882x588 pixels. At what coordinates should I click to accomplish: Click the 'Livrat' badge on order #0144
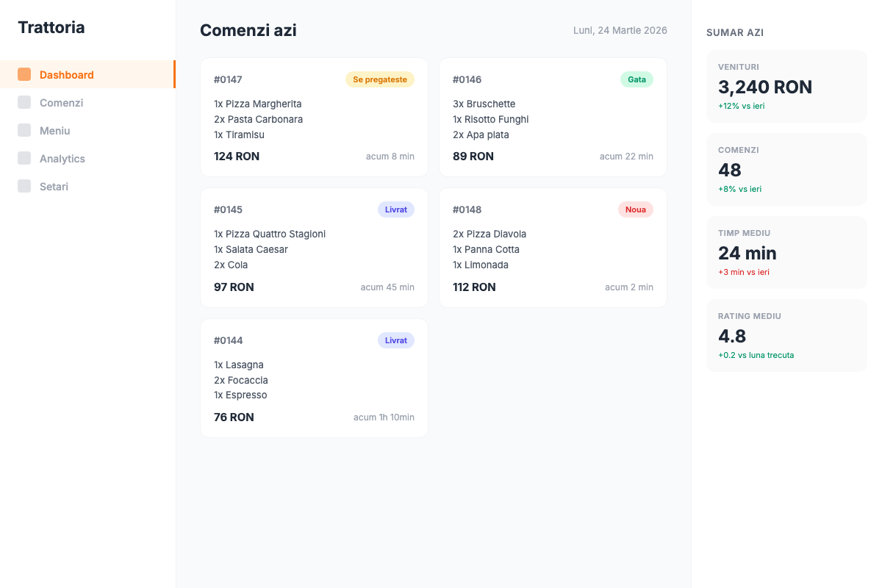[395, 340]
